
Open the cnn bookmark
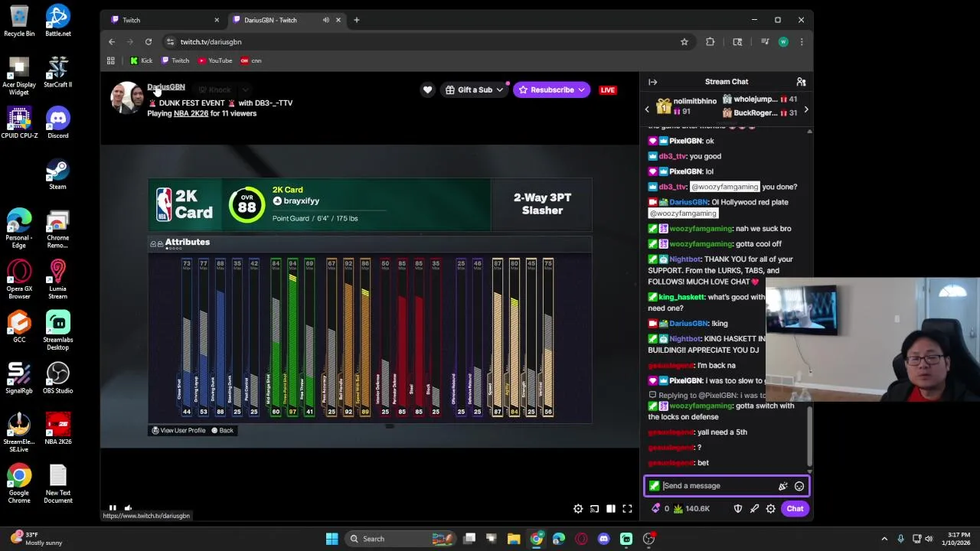[x=251, y=60]
